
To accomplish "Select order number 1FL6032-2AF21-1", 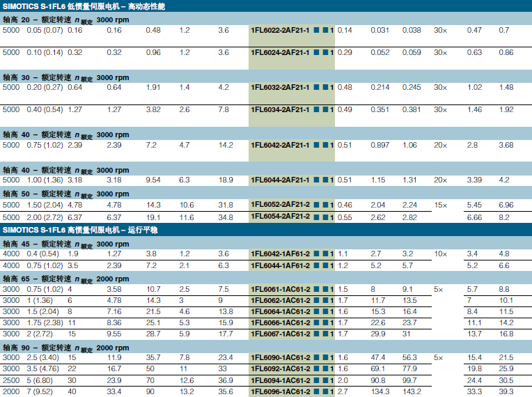I will [280, 88].
